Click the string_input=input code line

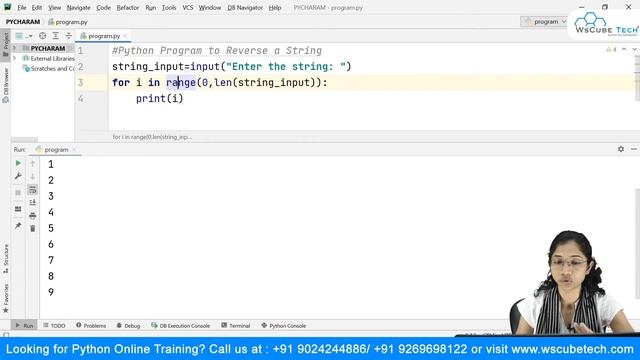click(231, 67)
